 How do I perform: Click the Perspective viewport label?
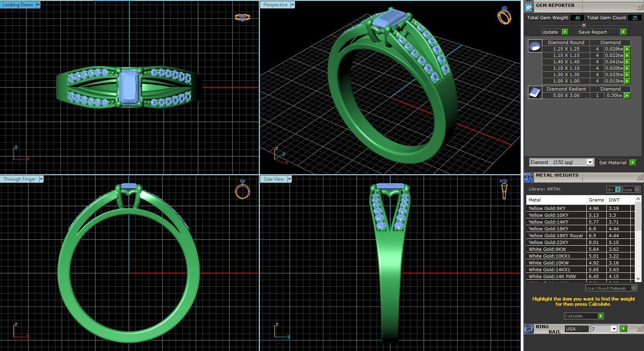[x=275, y=5]
